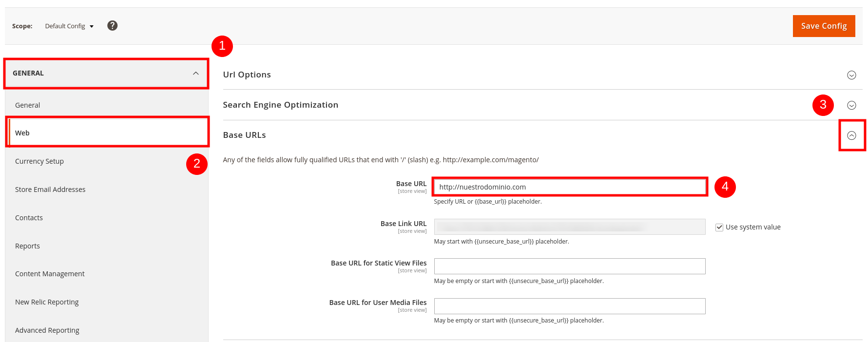Viewport: 868px width, 342px height.
Task: Click the Base URLs section title
Action: click(x=245, y=135)
